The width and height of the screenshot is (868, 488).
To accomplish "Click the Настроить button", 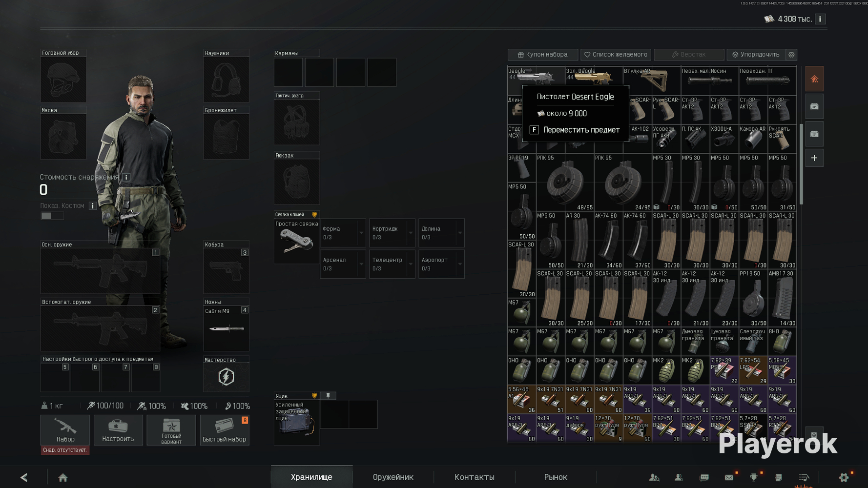I will 118,430.
